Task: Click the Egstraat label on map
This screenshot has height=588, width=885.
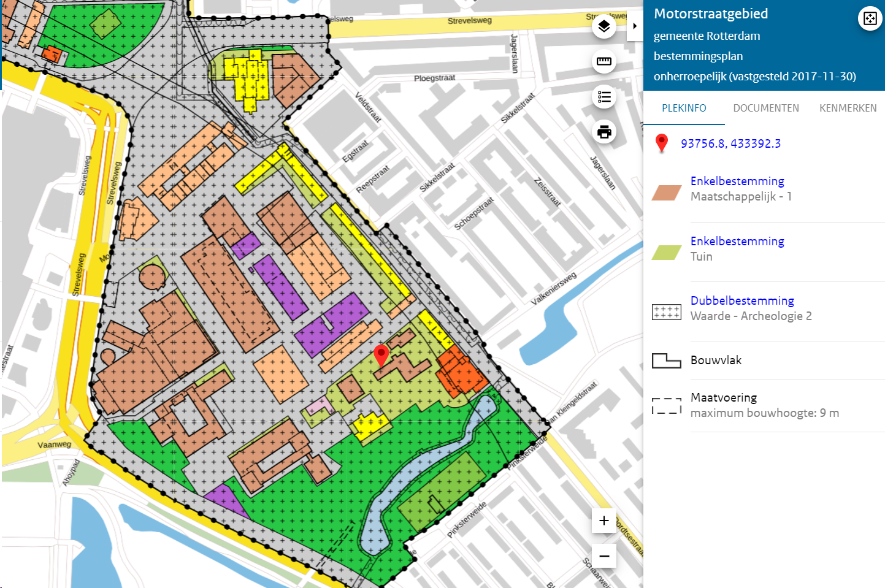Action: [355, 151]
